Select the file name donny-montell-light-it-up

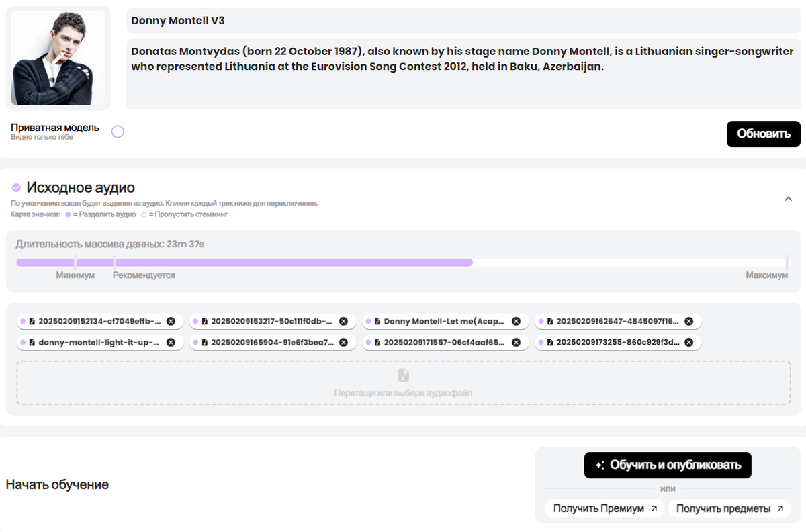tap(99, 343)
